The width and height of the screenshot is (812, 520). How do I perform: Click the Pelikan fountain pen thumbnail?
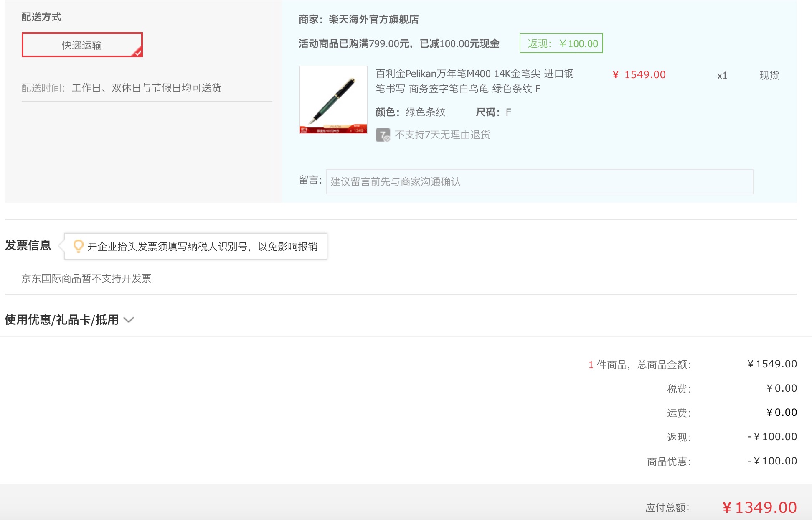pos(333,100)
